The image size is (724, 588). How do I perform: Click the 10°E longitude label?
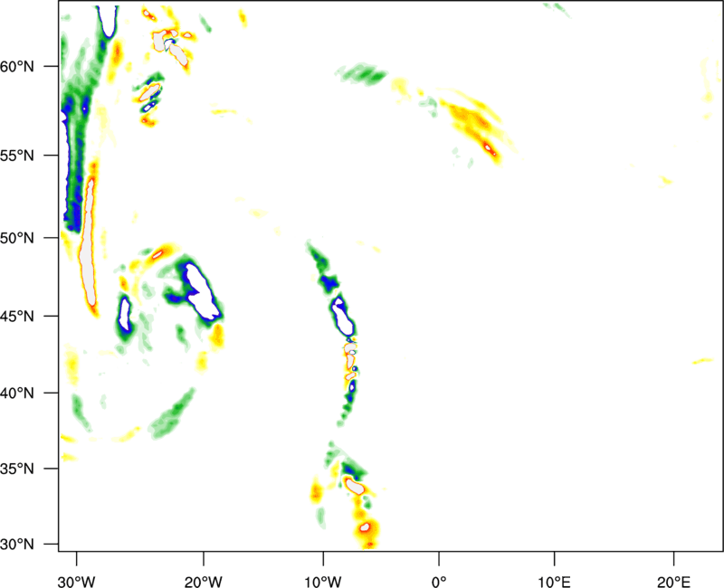click(554, 582)
